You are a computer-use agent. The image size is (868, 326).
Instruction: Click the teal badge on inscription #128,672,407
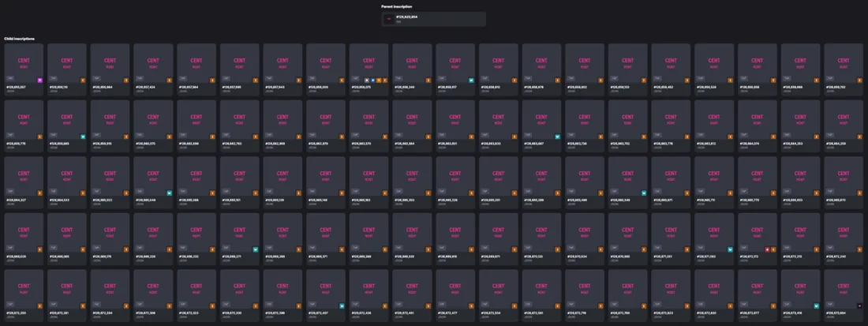342,306
